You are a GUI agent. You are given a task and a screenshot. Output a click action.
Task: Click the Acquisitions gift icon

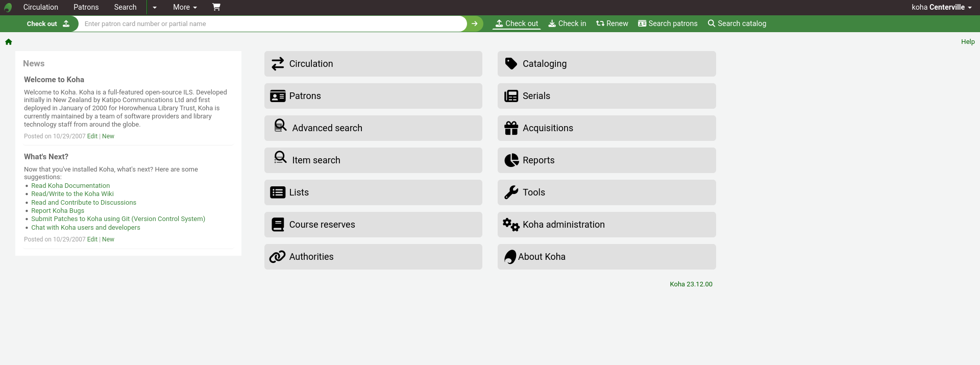tap(511, 128)
